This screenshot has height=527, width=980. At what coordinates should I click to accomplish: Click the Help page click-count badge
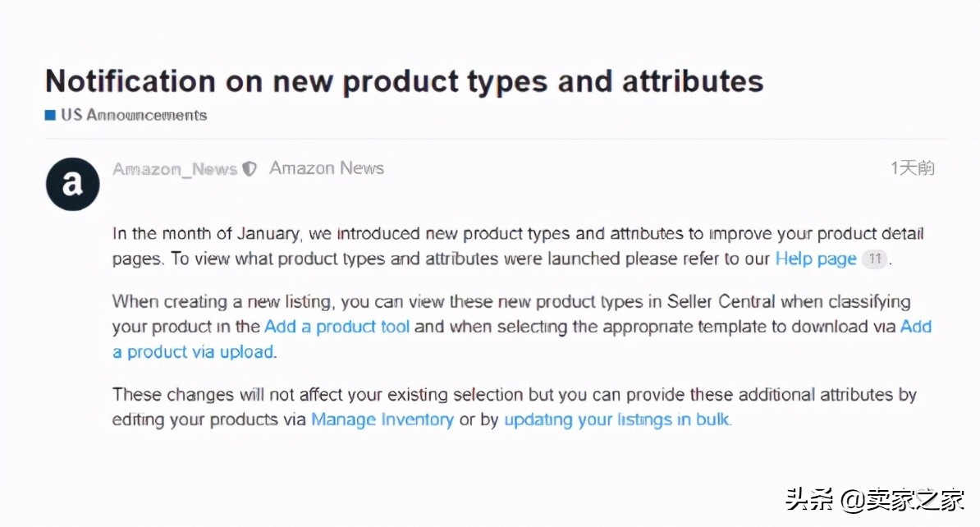(x=874, y=259)
